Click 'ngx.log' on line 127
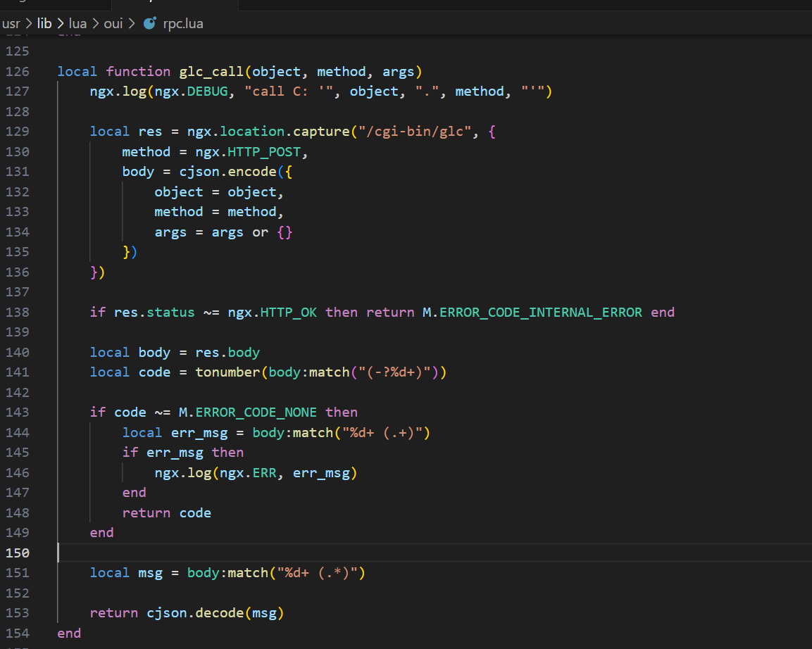This screenshot has height=649, width=812. coord(118,92)
